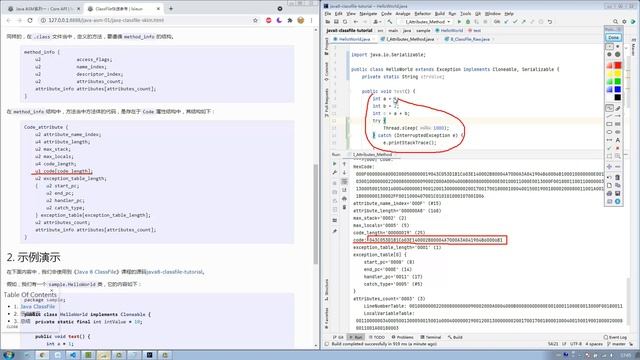The width and height of the screenshot is (640, 360).
Task: Rerun the program in Run panel
Action: [x=335, y=164]
